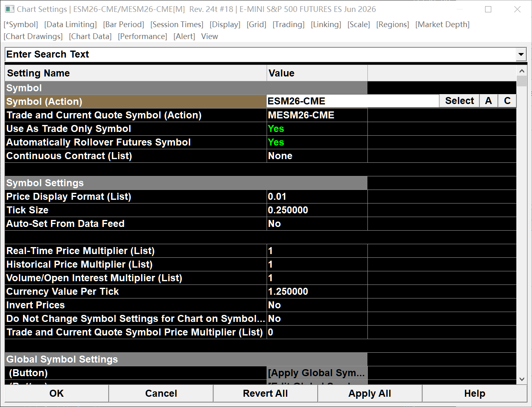Select the Tick Size setting label

[28, 210]
